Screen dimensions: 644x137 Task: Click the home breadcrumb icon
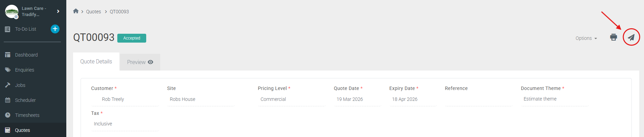[x=76, y=11]
